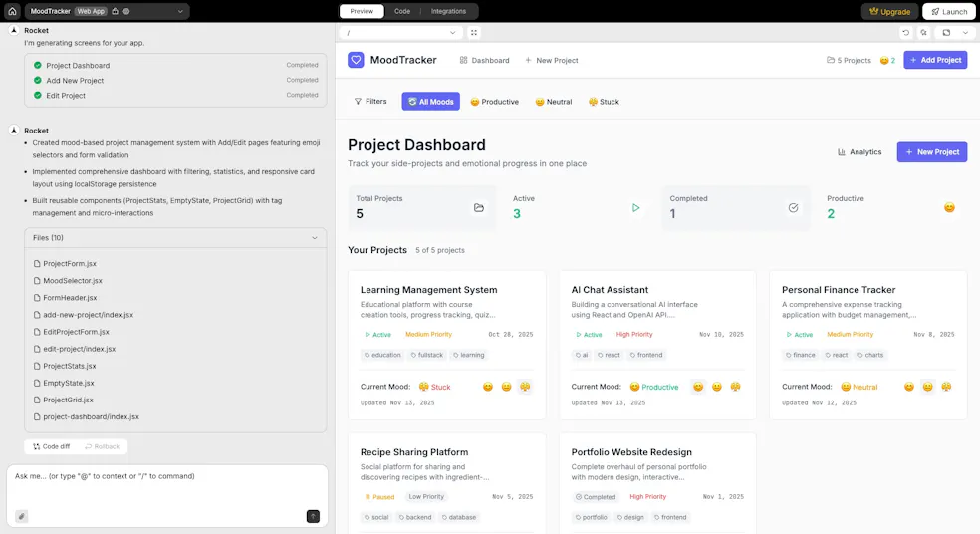This screenshot has height=534, width=980.
Task: Click the 'fullstack' tag on Learning Management System
Action: pos(427,355)
